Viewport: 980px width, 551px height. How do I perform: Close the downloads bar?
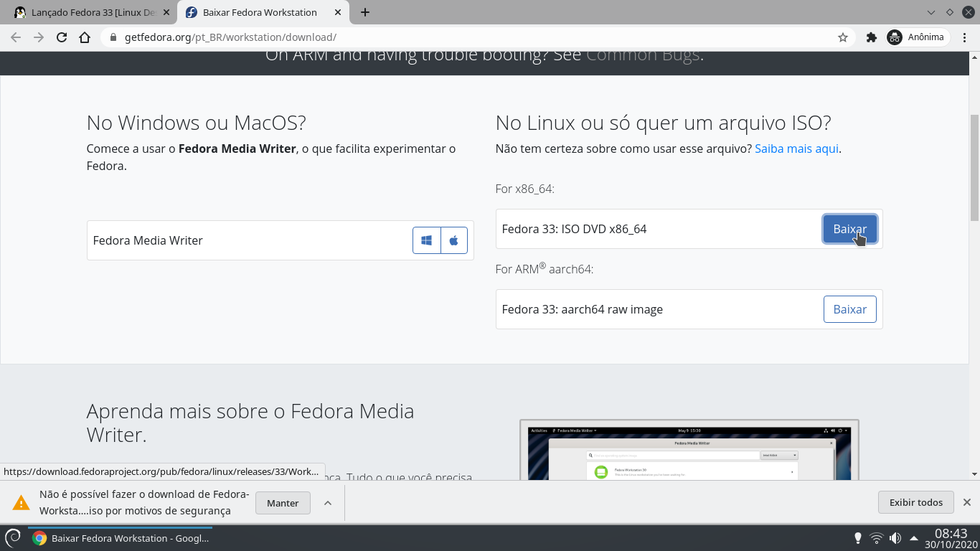pos(967,502)
